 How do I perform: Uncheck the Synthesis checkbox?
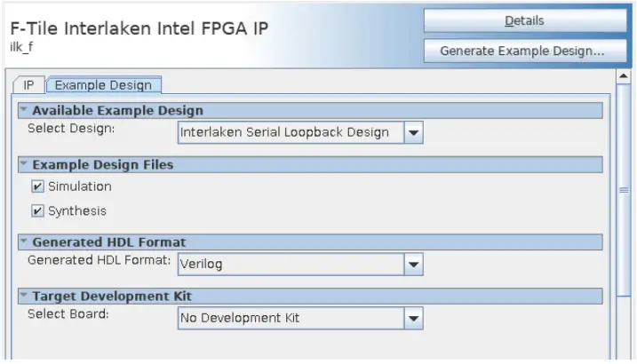point(37,211)
